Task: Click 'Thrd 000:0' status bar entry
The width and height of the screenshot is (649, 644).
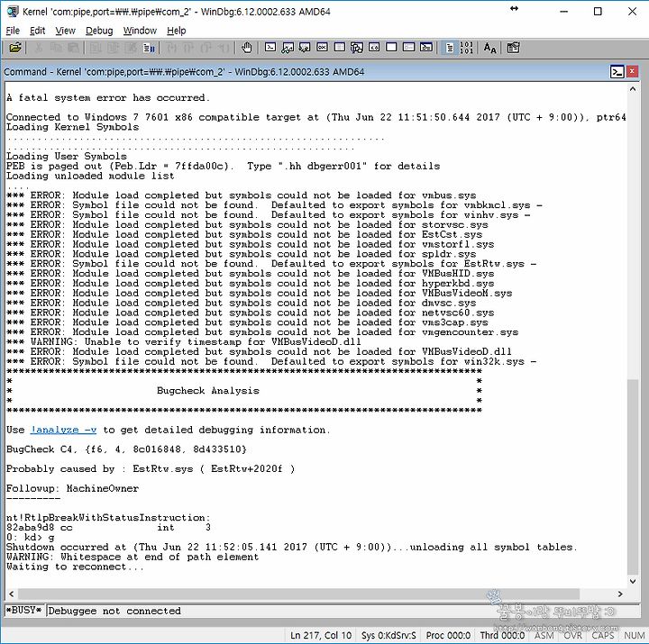Action: pyautogui.click(x=502, y=635)
